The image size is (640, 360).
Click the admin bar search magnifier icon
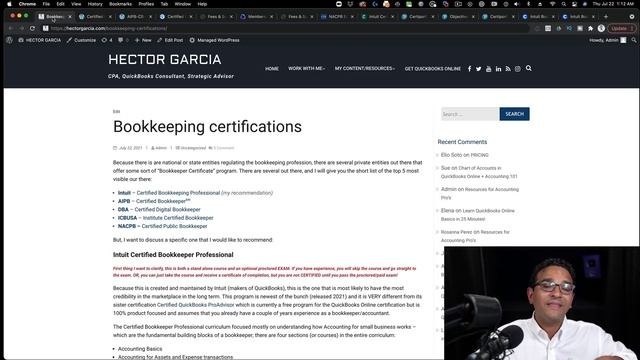[x=634, y=40]
